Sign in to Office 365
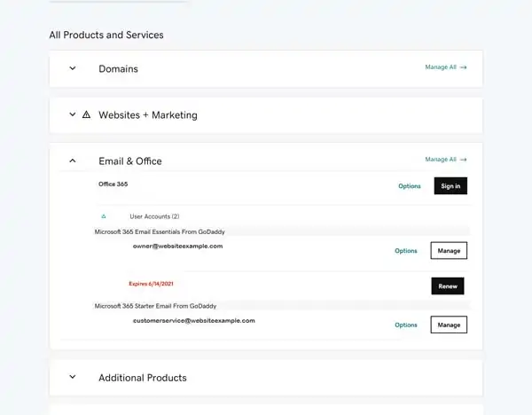The image size is (532, 415). [450, 186]
